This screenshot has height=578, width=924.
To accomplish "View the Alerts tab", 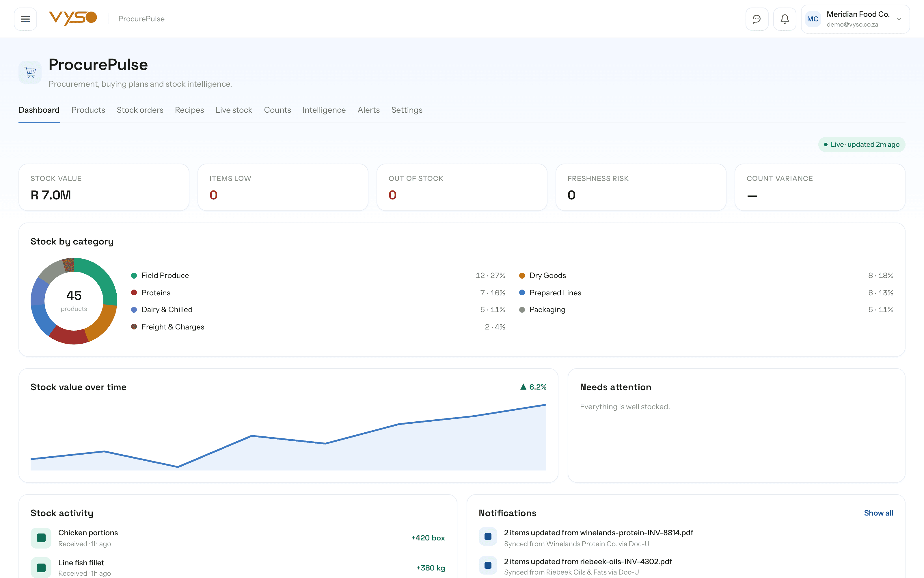I will pyautogui.click(x=368, y=110).
